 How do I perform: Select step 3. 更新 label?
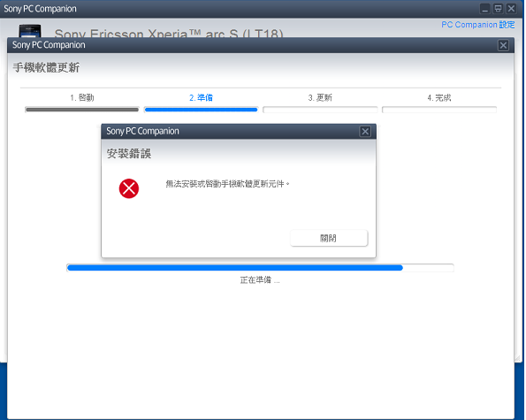click(320, 97)
